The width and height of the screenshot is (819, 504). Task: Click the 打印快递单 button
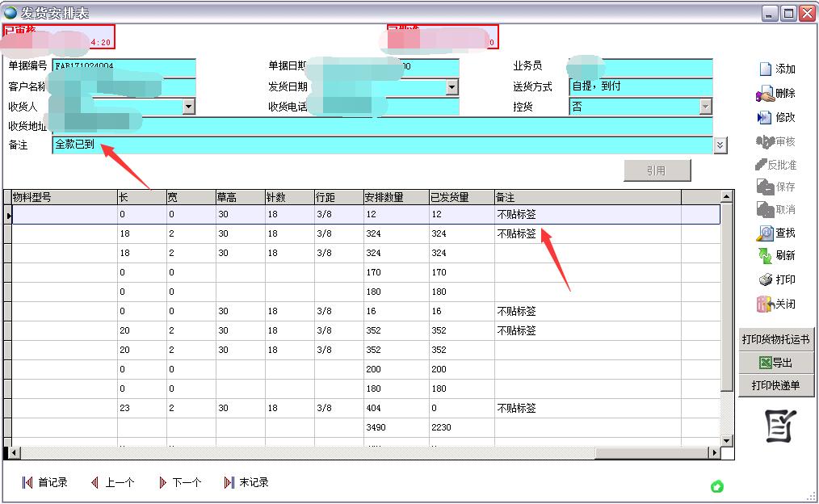pos(775,385)
